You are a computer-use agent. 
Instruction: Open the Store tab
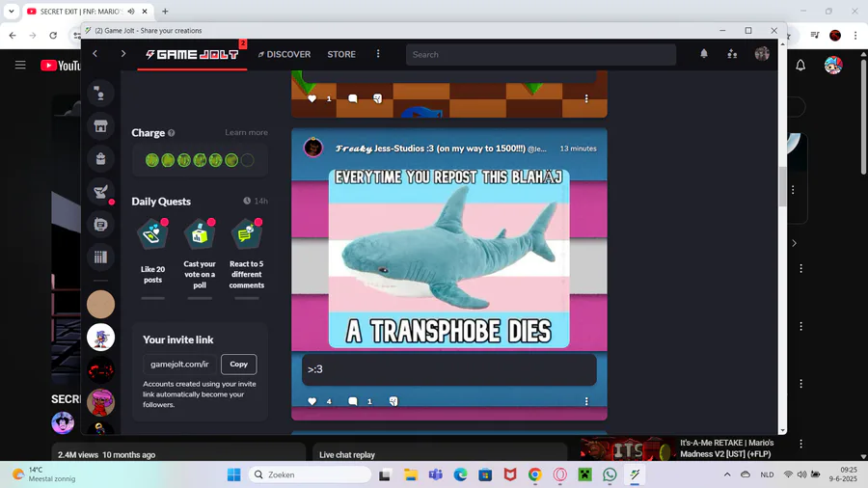point(341,54)
